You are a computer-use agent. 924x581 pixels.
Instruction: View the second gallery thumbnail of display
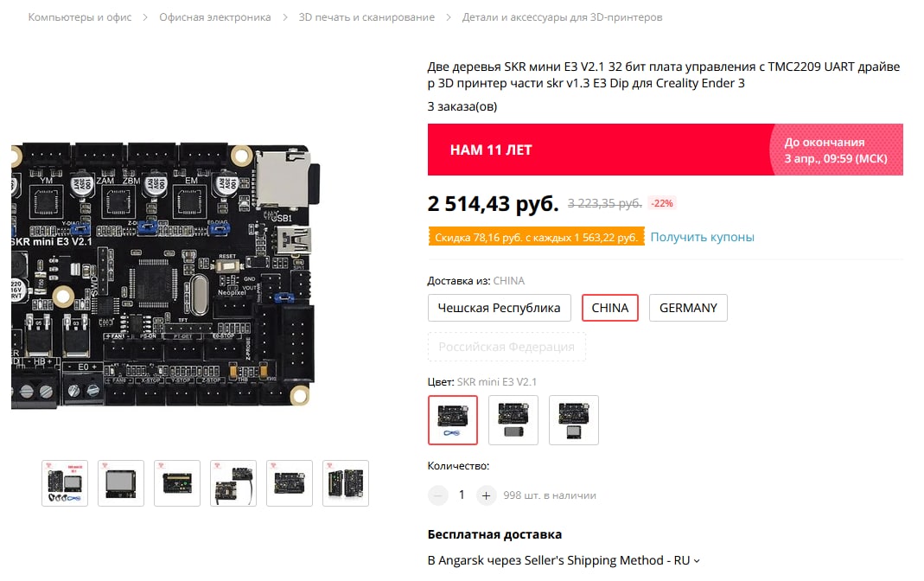pyautogui.click(x=121, y=483)
